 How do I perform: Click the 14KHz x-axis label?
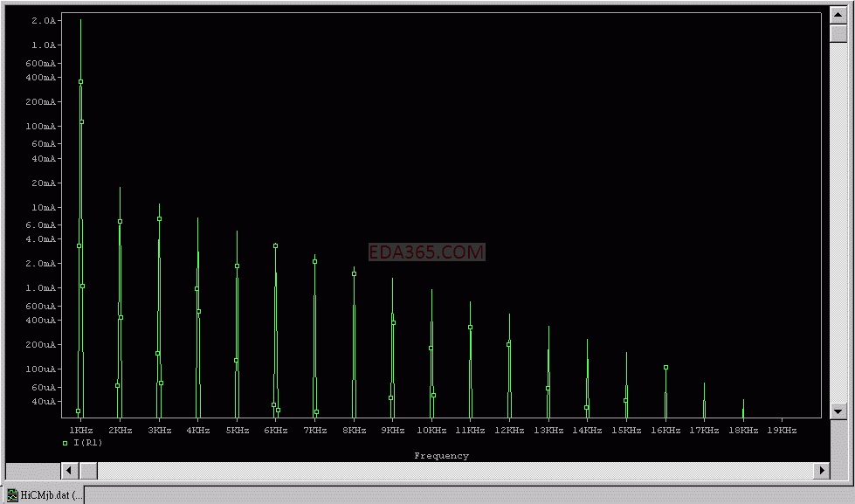587,431
